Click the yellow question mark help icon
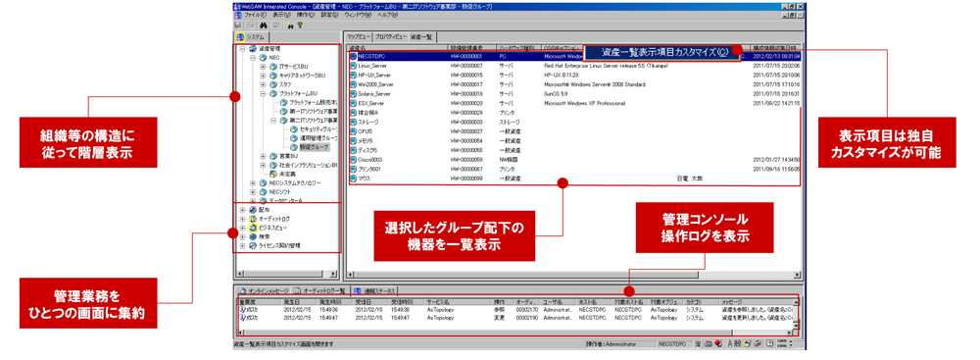The height and width of the screenshot is (360, 980). pos(300,26)
